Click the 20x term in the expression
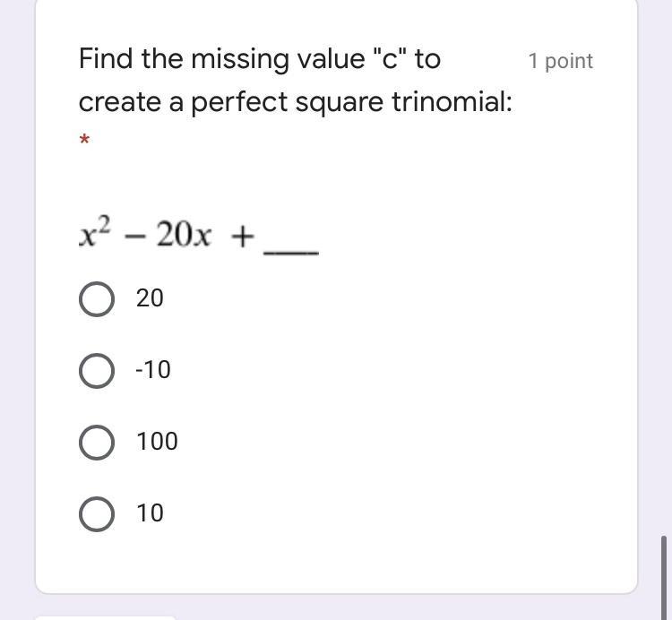The width and height of the screenshot is (672, 620). 184,236
